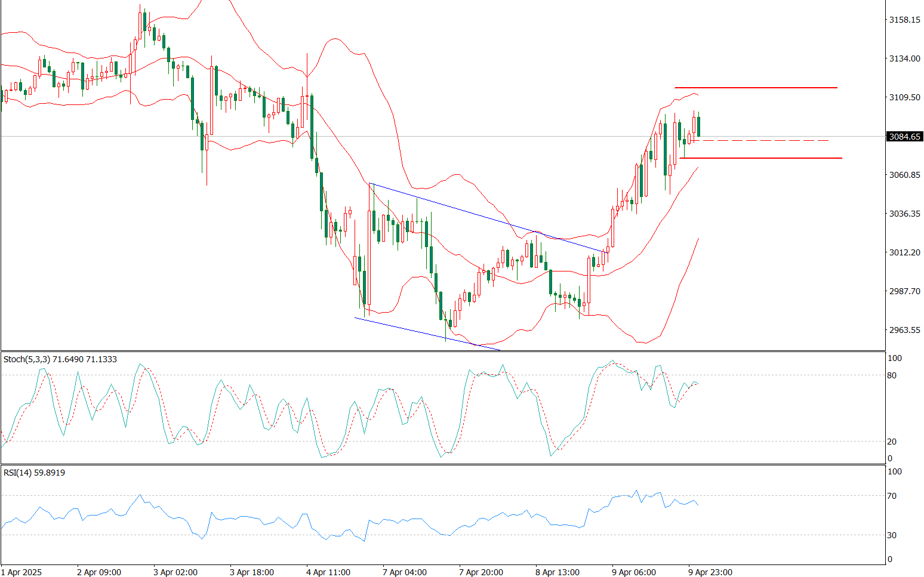Click the Stochastic 80 level label
This screenshot has width=924, height=577.
[892, 375]
